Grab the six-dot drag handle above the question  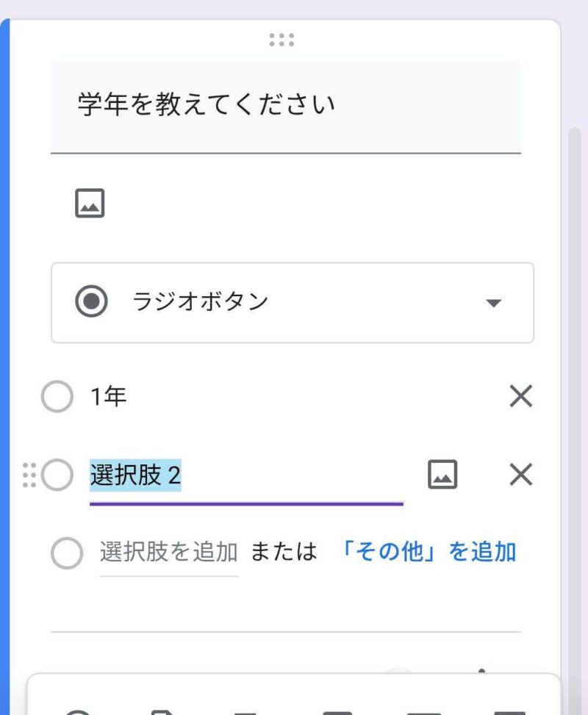pyautogui.click(x=282, y=40)
